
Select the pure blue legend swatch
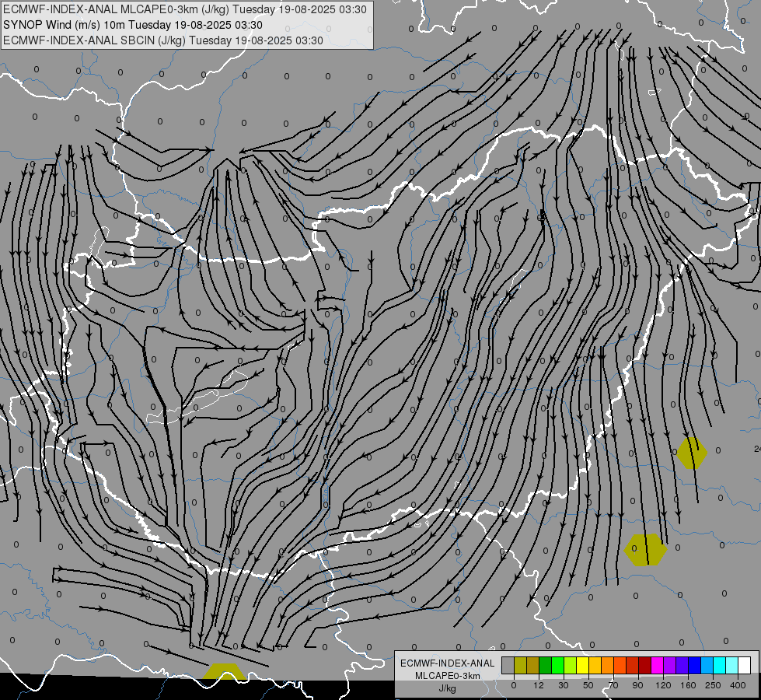click(694, 666)
